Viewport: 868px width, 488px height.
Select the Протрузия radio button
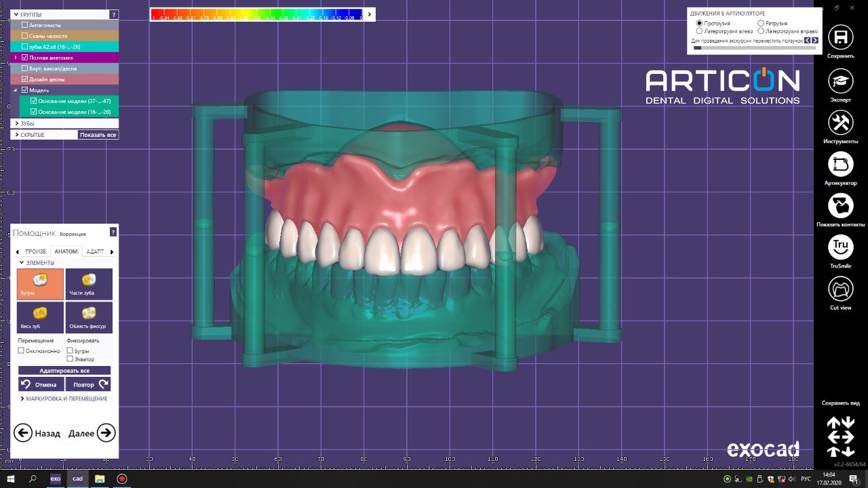click(x=700, y=23)
